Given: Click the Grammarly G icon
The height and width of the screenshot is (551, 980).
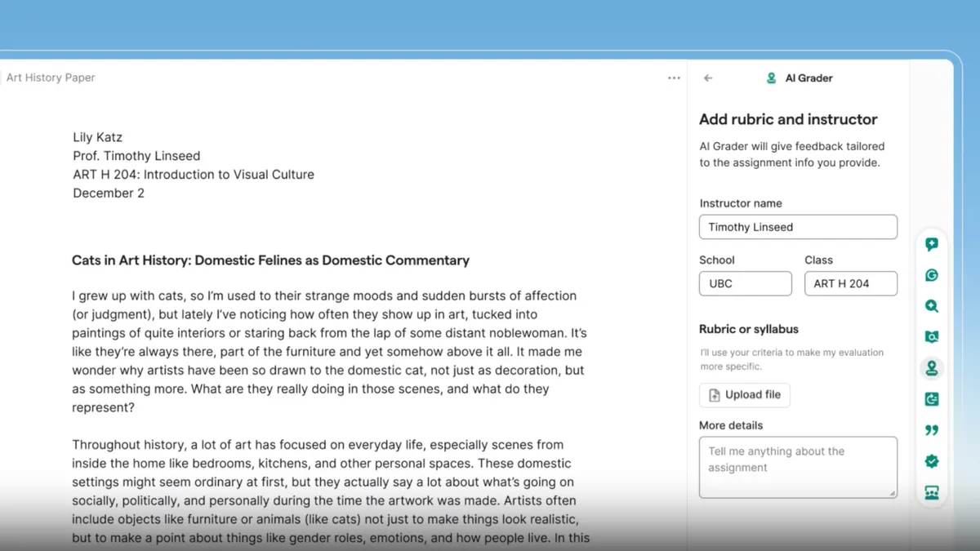Looking at the screenshot, I should click(931, 275).
